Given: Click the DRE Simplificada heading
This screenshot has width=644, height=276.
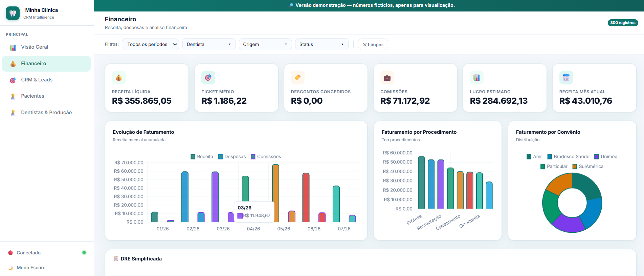Looking at the screenshot, I should 141,259.
